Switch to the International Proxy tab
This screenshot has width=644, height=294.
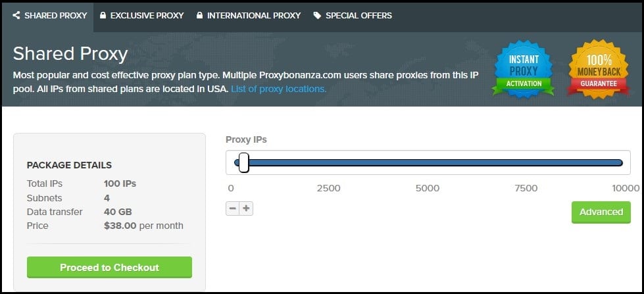253,15
